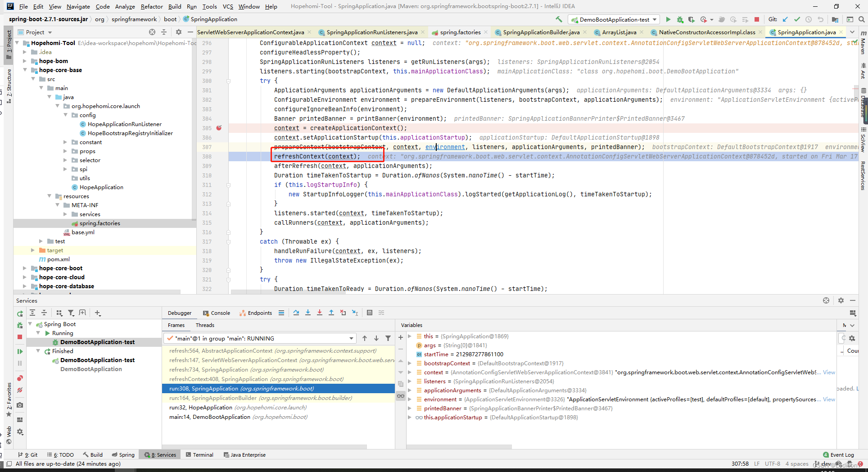This screenshot has width=868, height=472.
Task: Click Force Step Into red arrow icon
Action: click(x=320, y=313)
